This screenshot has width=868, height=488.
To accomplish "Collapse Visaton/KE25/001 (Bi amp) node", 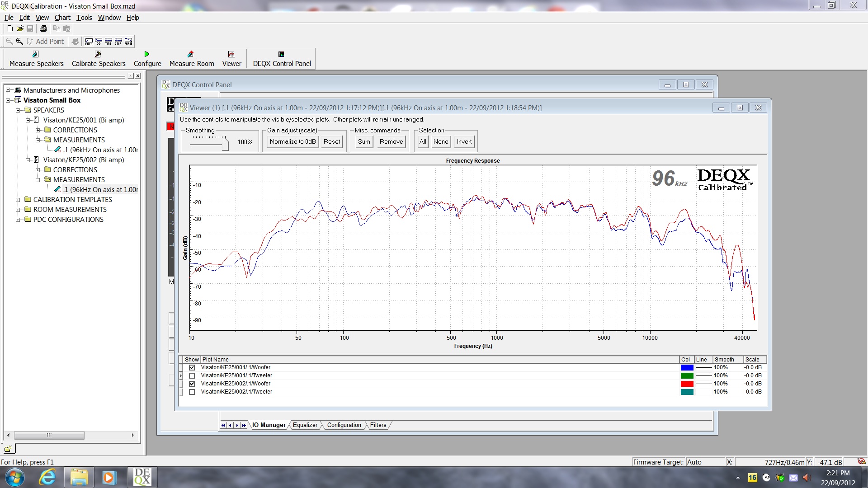I will (28, 120).
